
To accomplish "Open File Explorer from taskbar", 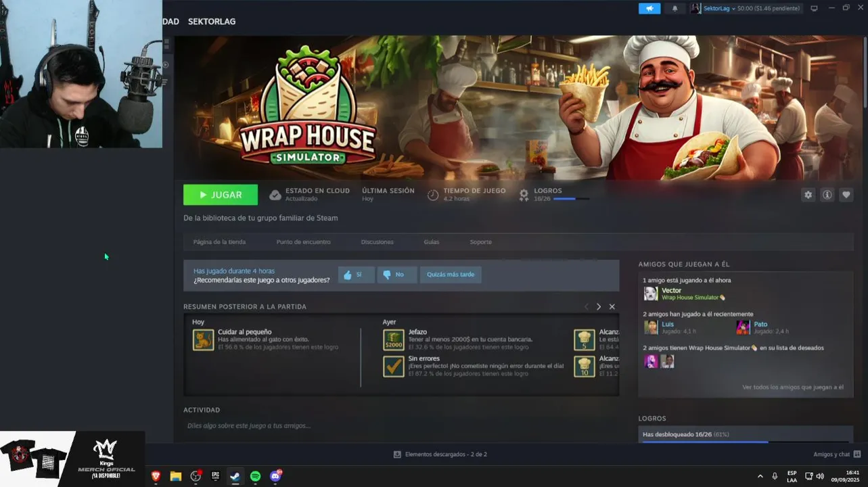I will tap(176, 476).
